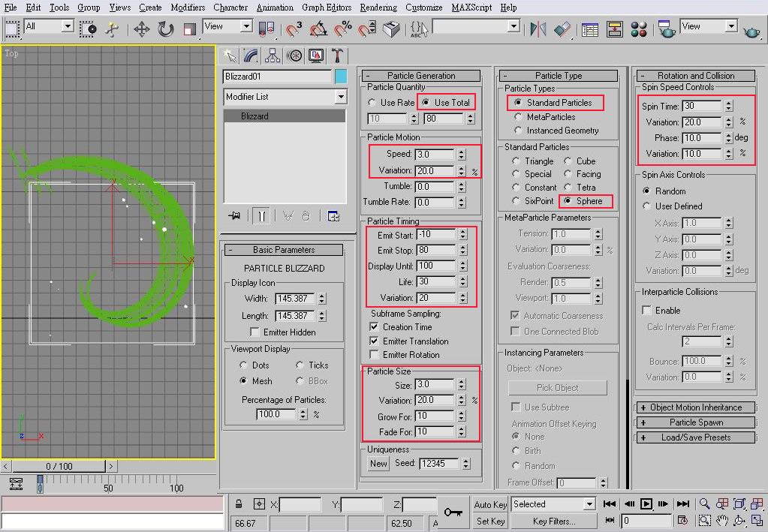The height and width of the screenshot is (532, 768).
Task: Toggle the Percent Snap icon
Action: point(343,29)
